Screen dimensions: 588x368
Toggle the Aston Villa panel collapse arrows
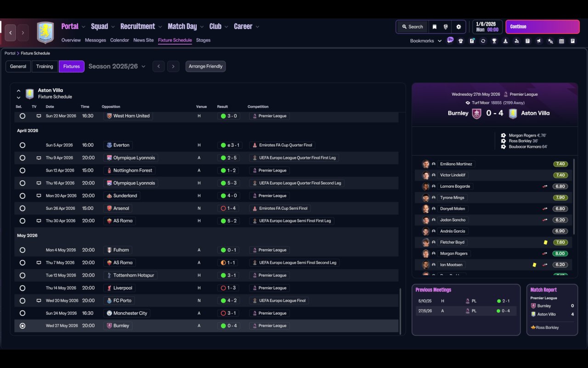click(x=18, y=94)
